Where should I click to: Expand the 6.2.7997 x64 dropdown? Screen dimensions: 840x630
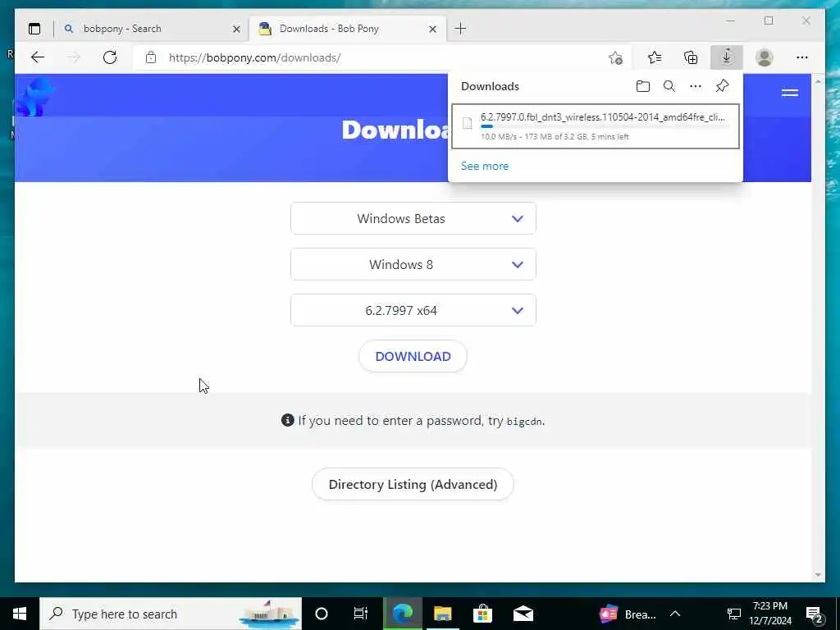click(x=413, y=311)
